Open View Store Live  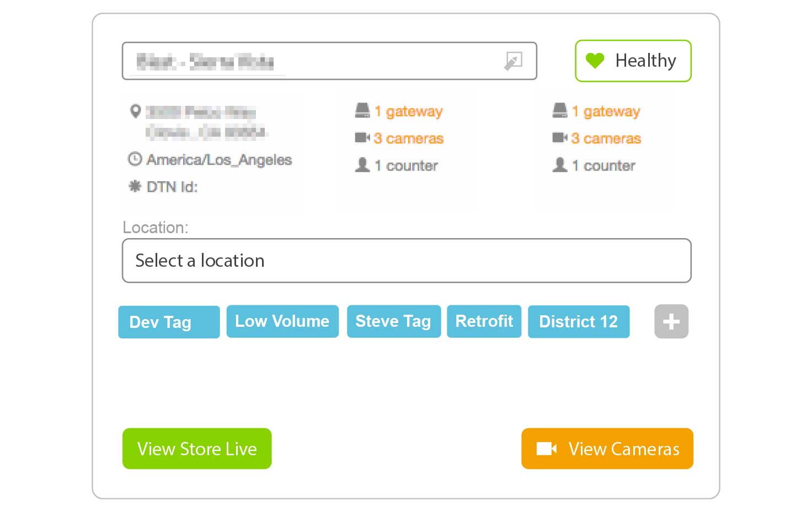point(197,449)
